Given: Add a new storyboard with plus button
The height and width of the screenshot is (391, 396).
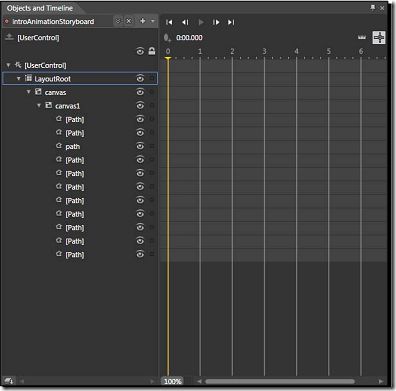Looking at the screenshot, I should 143,21.
